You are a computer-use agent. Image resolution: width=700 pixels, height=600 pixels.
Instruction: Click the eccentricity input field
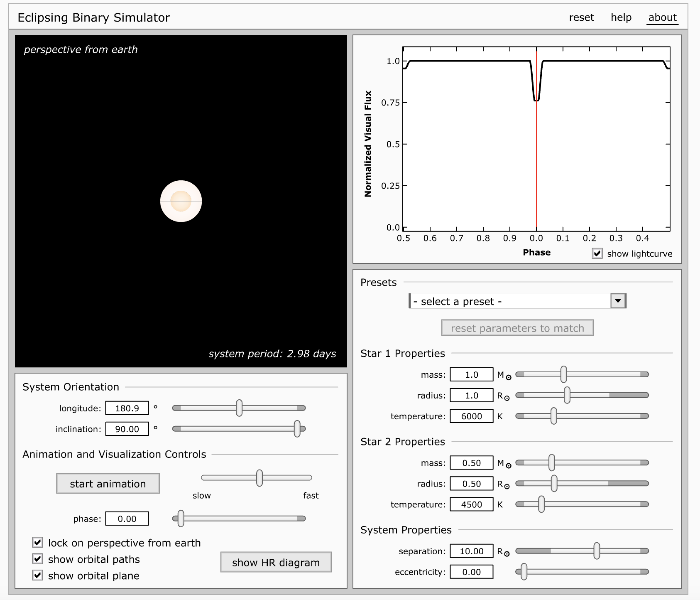472,572
